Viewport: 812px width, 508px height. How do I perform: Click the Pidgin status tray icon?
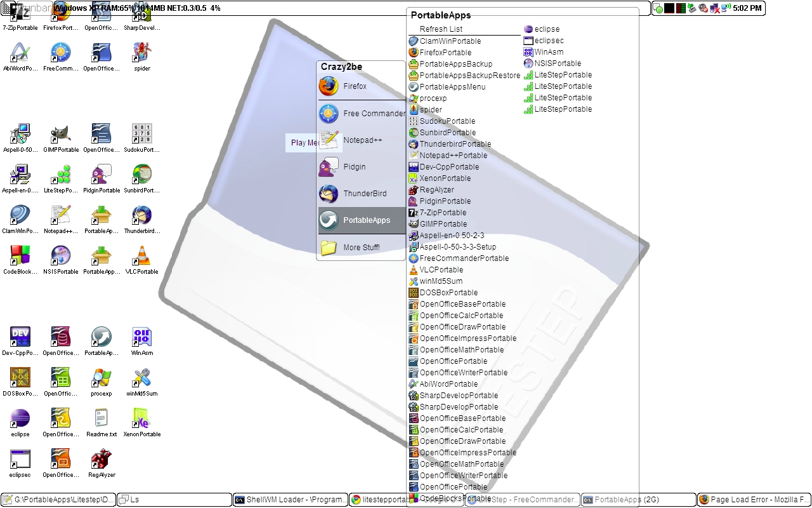pos(659,8)
